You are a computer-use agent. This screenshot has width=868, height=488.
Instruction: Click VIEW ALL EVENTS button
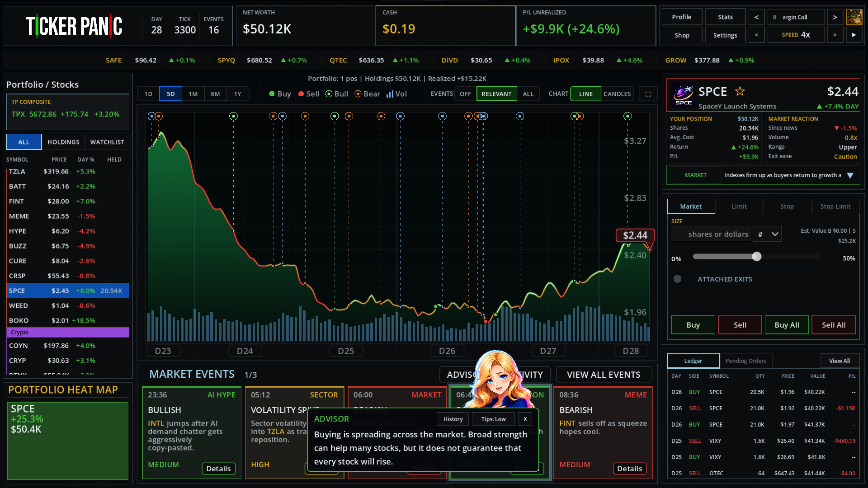604,375
